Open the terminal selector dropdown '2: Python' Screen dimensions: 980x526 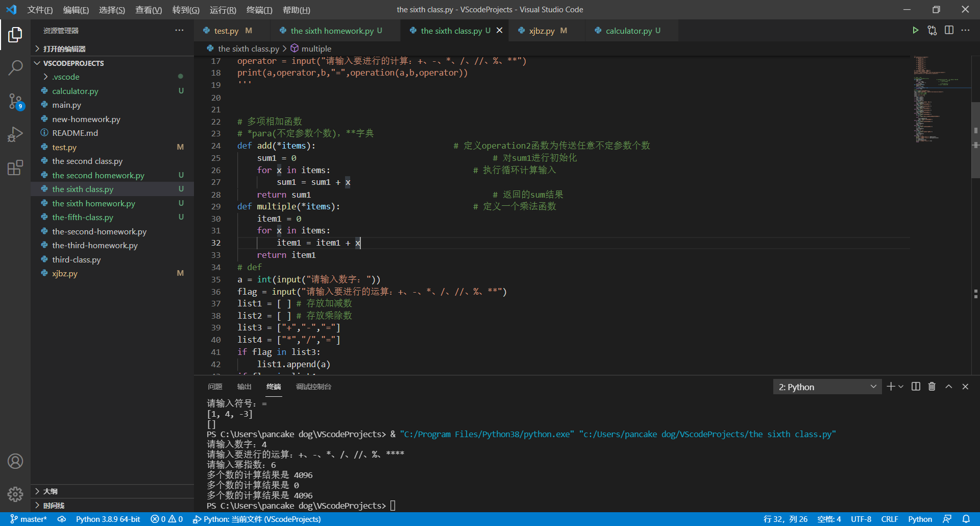[x=827, y=387]
